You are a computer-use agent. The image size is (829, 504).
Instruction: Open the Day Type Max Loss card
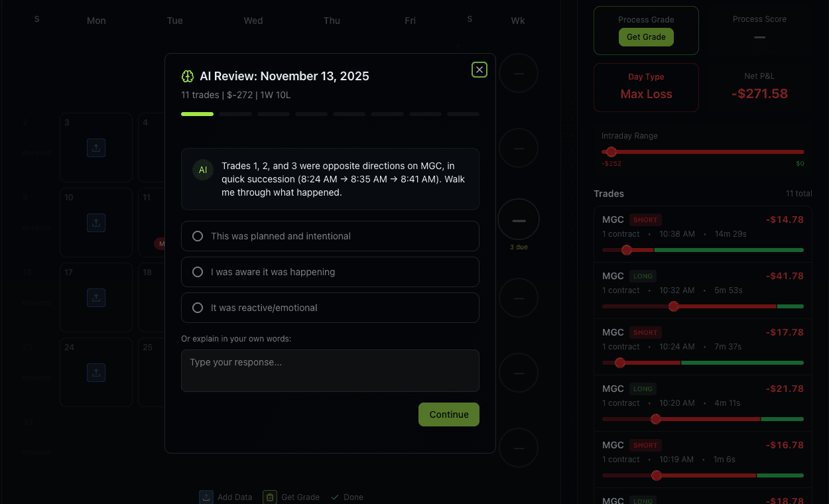[646, 88]
